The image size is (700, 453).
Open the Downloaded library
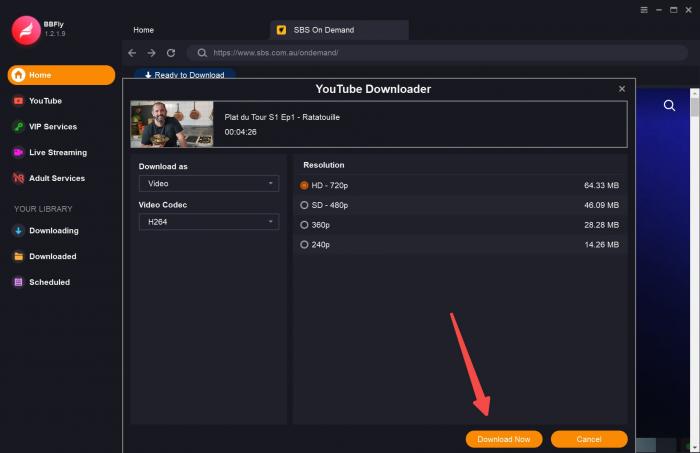pos(52,256)
